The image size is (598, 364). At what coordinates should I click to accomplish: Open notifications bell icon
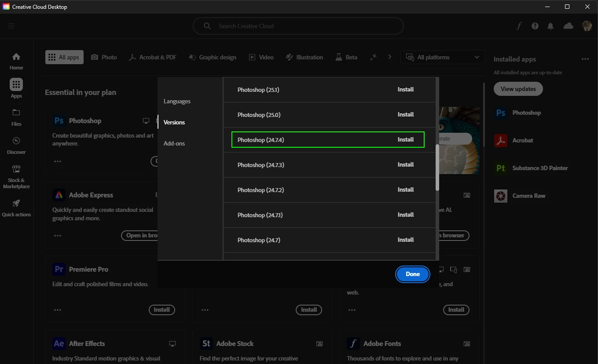(550, 26)
